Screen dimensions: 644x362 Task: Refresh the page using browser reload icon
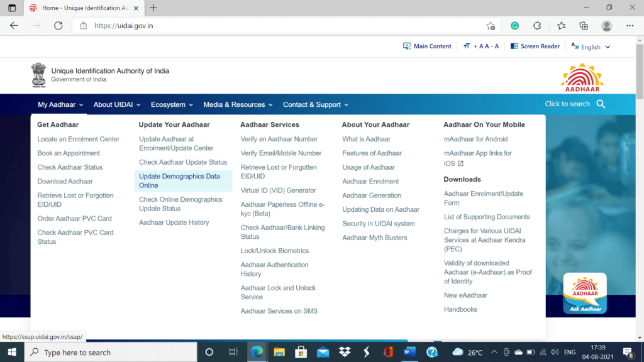[x=58, y=26]
